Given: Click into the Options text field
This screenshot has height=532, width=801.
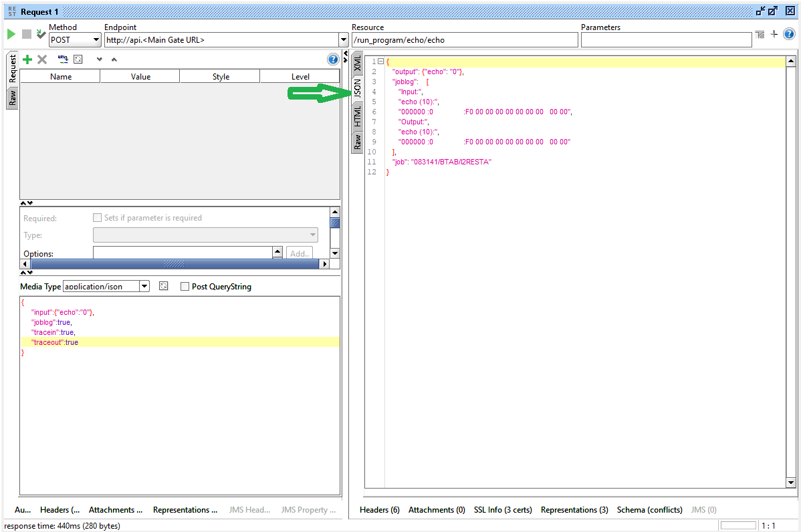Looking at the screenshot, I should tap(183, 253).
